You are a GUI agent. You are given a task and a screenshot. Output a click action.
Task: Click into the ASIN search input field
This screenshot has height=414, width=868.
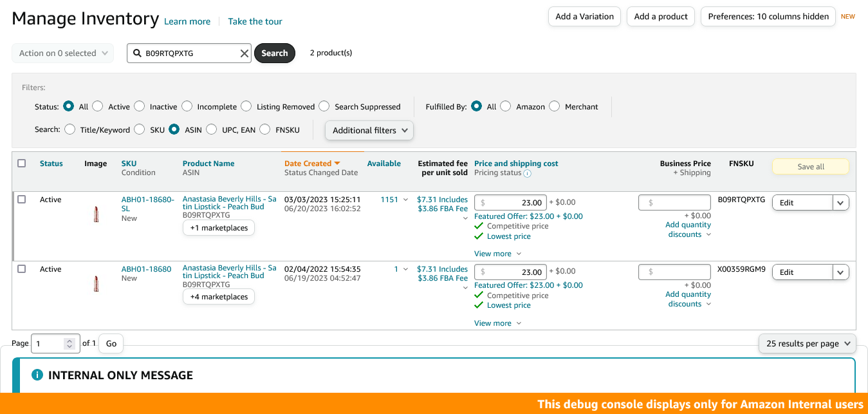coord(190,53)
